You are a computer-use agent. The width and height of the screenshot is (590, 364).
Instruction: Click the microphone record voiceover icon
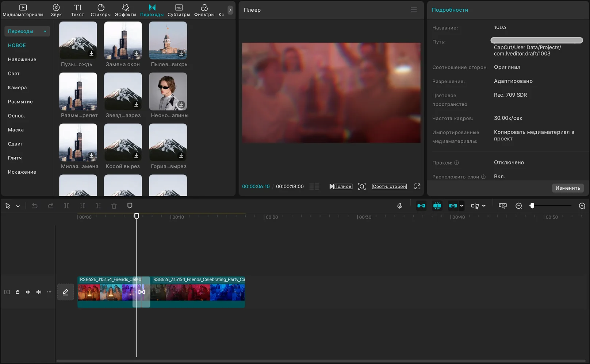(400, 206)
